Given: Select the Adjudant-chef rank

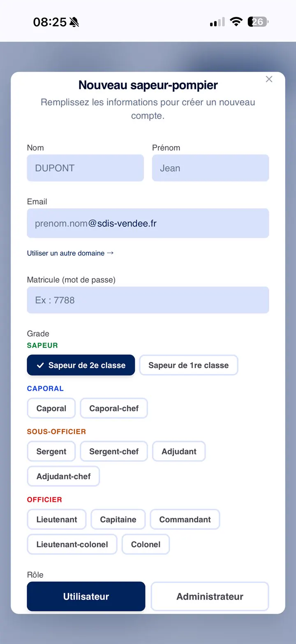Looking at the screenshot, I should (63, 476).
